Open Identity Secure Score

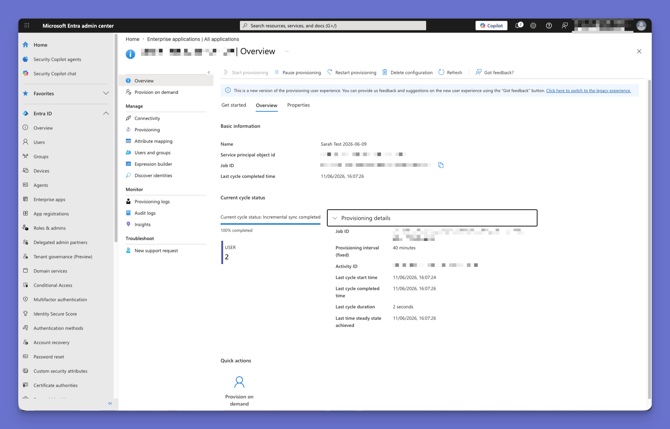point(55,314)
